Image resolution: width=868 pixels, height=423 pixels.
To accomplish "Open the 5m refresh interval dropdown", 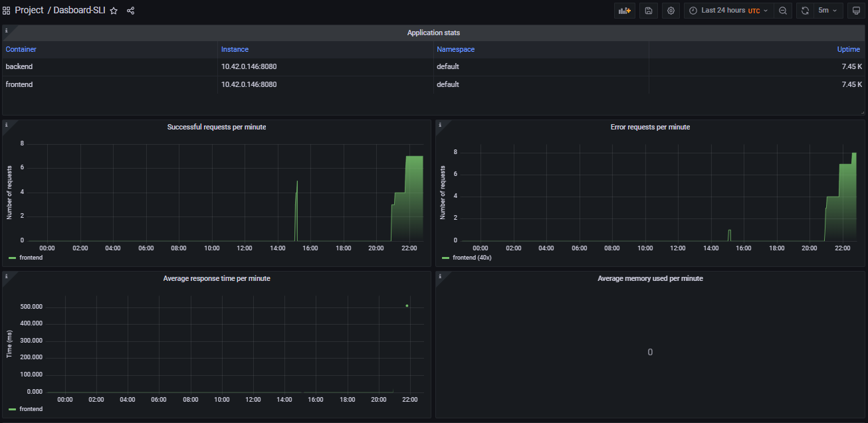I will [x=828, y=11].
